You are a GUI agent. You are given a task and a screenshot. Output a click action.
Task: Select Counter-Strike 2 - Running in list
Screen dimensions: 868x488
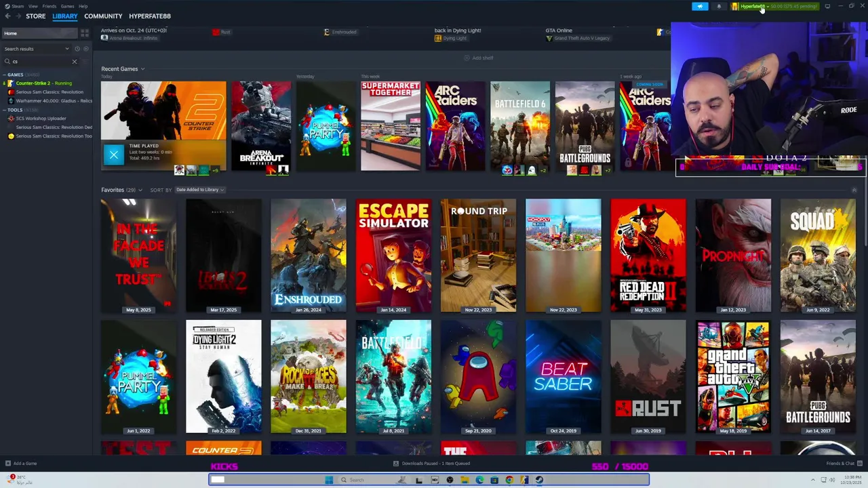[43, 83]
